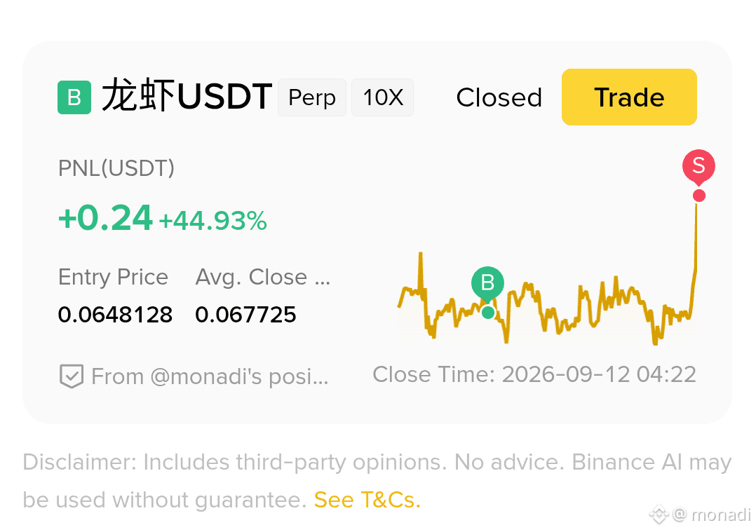756x532 pixels.
Task: Select the Perp tag
Action: pos(312,97)
